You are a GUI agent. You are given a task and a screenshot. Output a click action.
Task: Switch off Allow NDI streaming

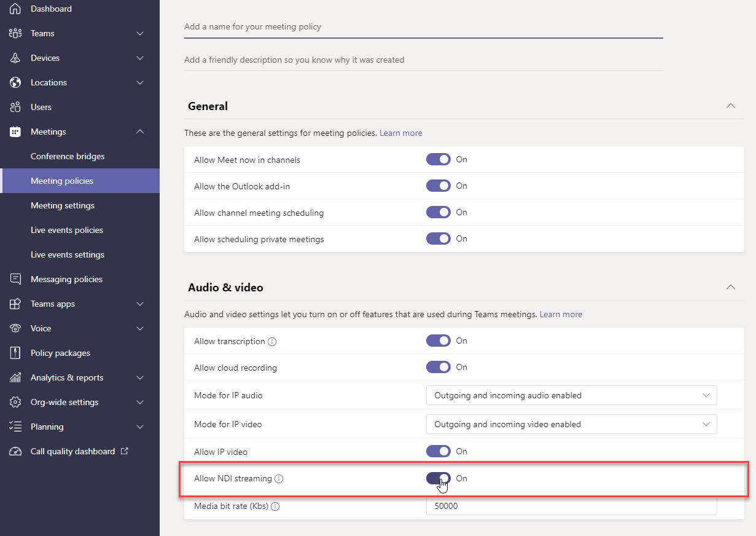coord(438,479)
